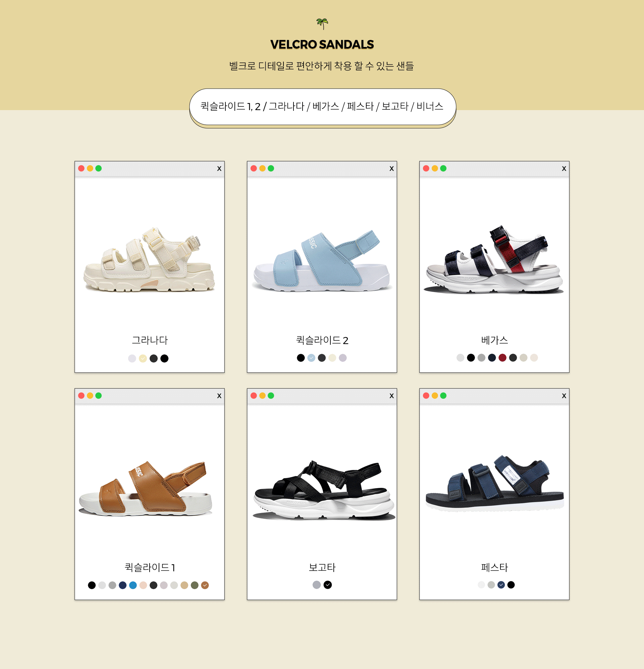Click the 보고타 product name
Viewport: 644px width, 669px height.
coord(322,567)
